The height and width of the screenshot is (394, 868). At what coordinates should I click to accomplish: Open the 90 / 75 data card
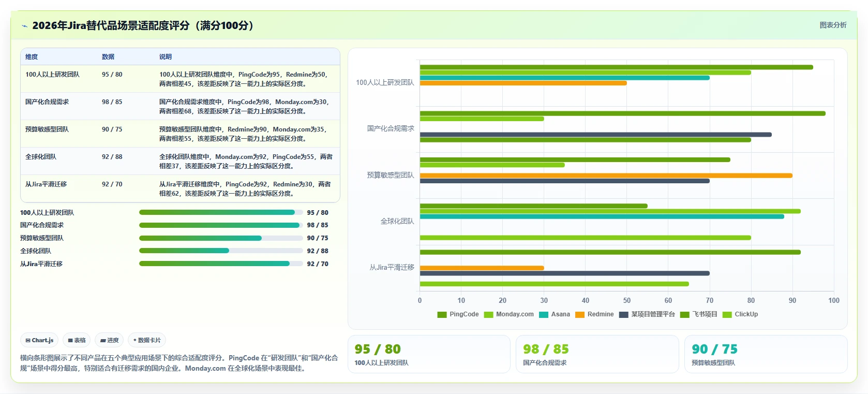point(766,354)
